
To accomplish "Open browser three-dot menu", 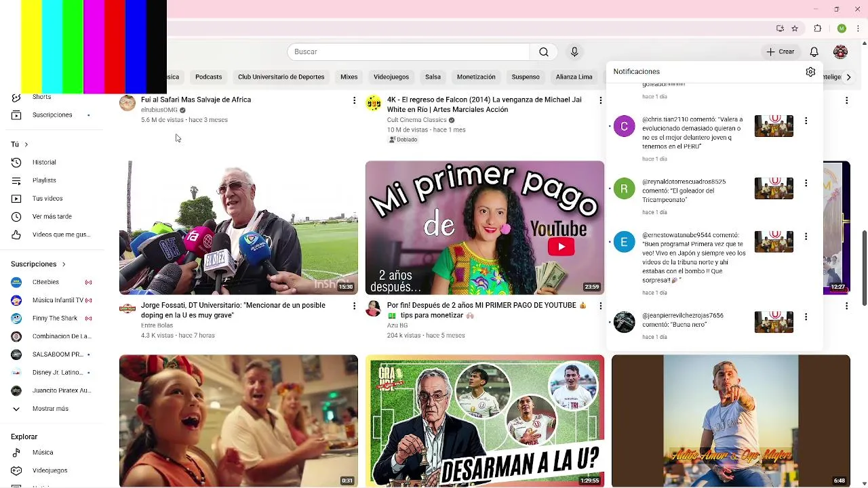I will [859, 28].
